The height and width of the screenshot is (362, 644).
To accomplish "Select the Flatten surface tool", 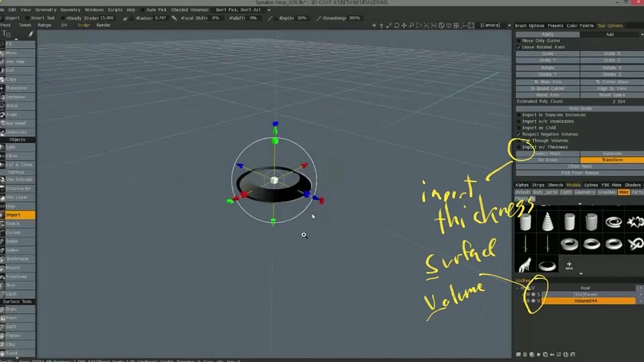I will [18, 335].
